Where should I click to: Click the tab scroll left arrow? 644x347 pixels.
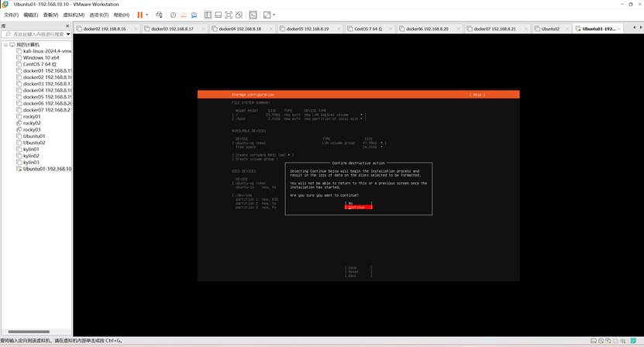(634, 27)
